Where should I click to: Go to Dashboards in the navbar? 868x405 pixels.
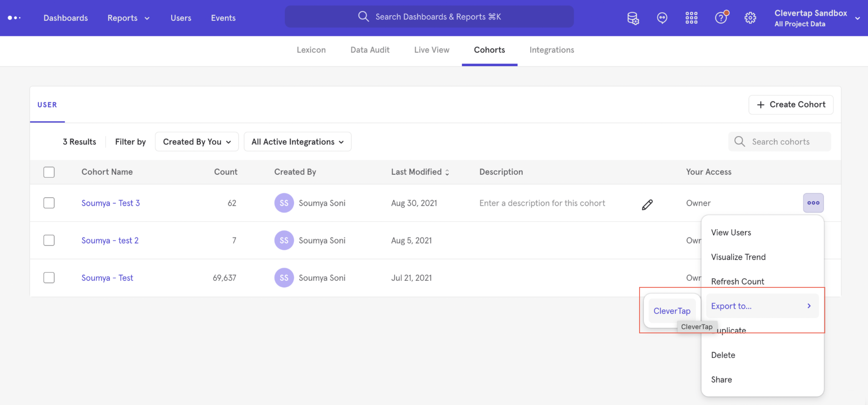click(x=65, y=18)
